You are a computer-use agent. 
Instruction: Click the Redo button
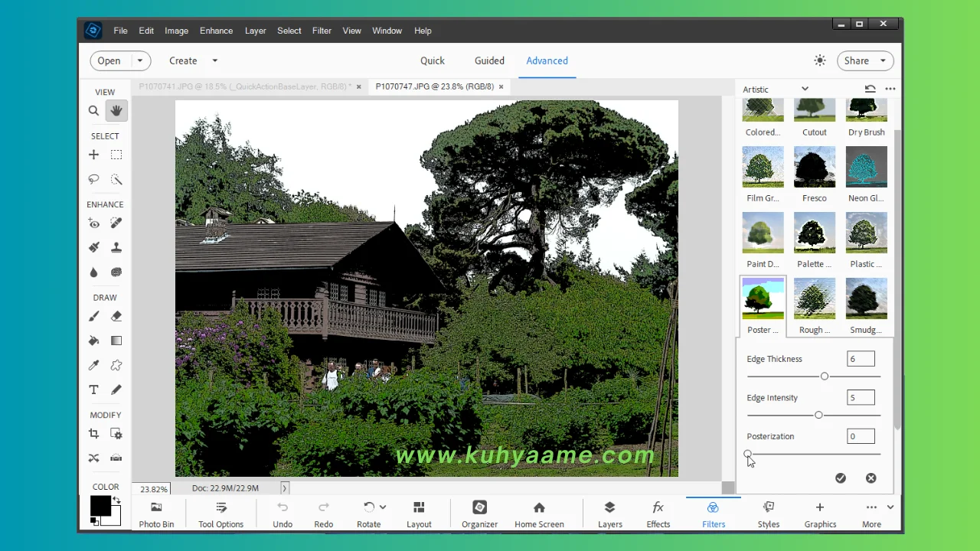point(324,515)
